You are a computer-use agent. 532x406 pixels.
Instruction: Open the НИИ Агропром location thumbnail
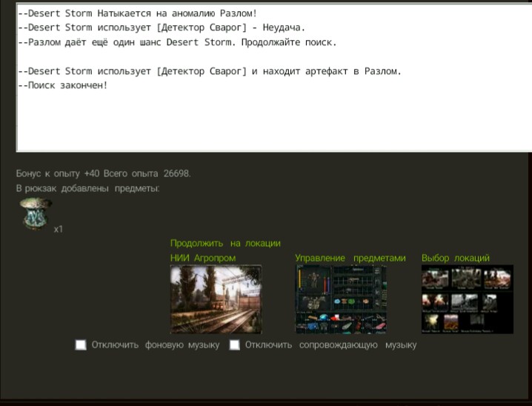tap(216, 299)
